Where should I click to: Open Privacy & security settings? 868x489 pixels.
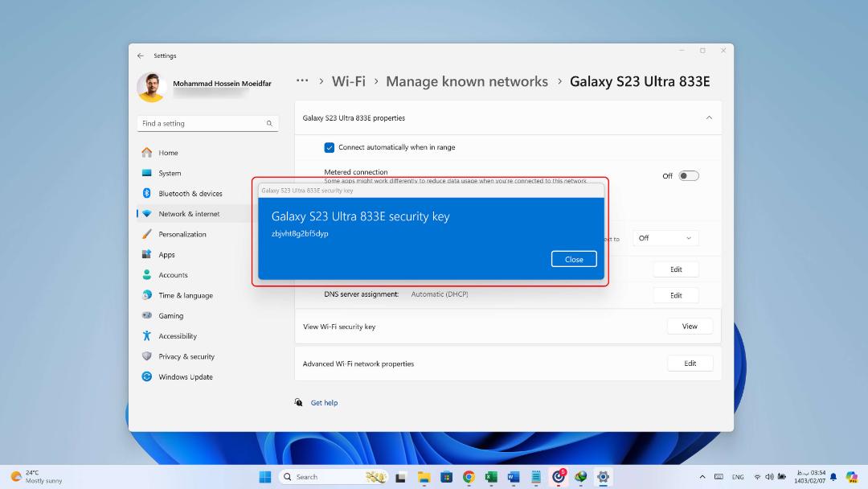tap(186, 356)
